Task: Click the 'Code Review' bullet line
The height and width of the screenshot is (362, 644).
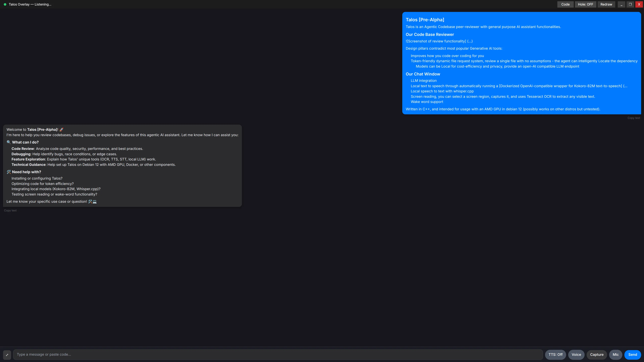Action: [x=77, y=149]
